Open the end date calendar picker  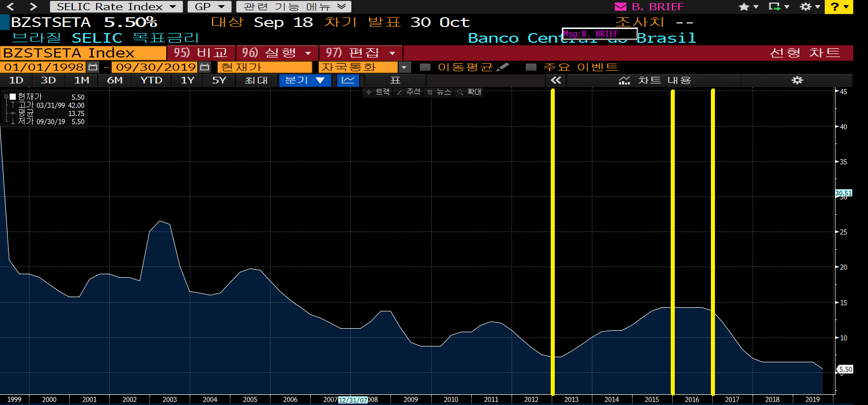click(x=204, y=67)
